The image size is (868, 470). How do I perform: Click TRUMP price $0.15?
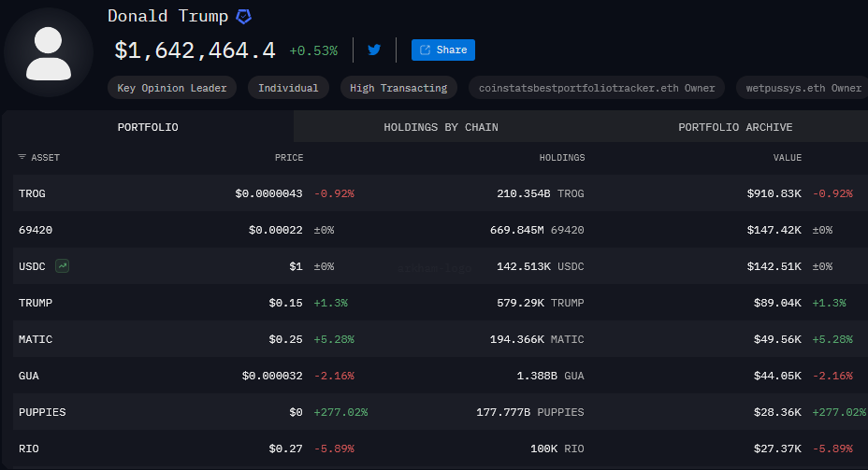285,303
